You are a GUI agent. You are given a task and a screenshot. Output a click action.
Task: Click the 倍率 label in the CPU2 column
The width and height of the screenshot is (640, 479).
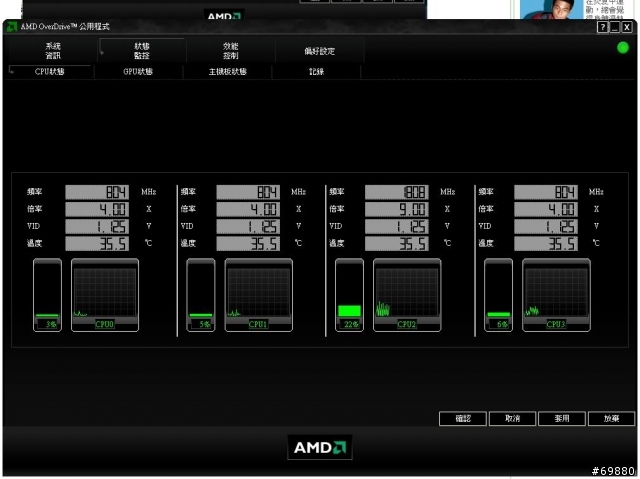[337, 209]
